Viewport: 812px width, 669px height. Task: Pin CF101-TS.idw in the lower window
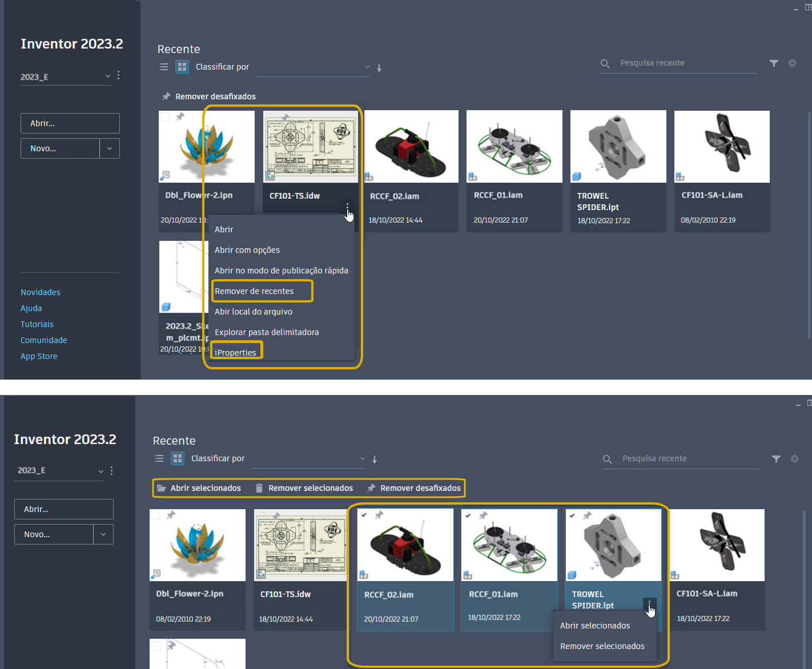(x=276, y=515)
